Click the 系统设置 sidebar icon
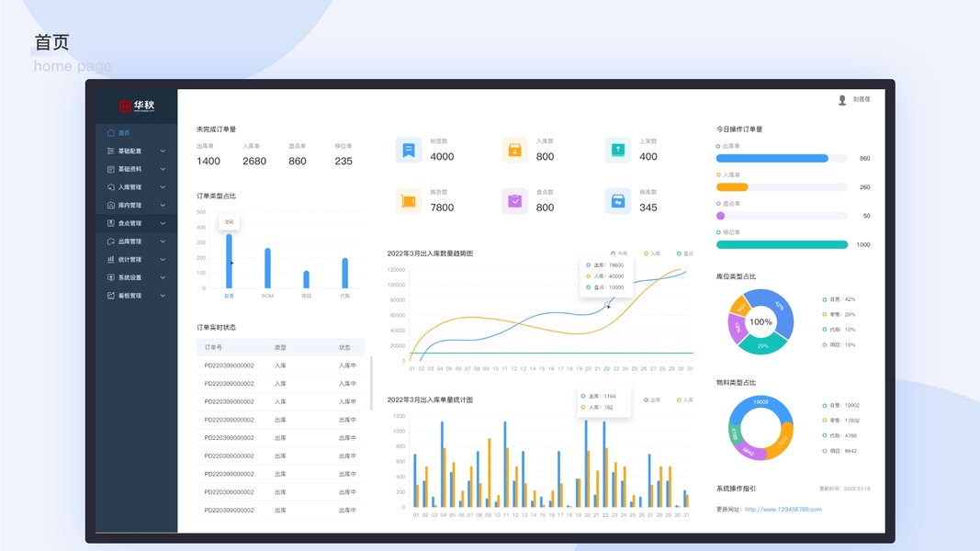The image size is (980, 551). [x=110, y=277]
